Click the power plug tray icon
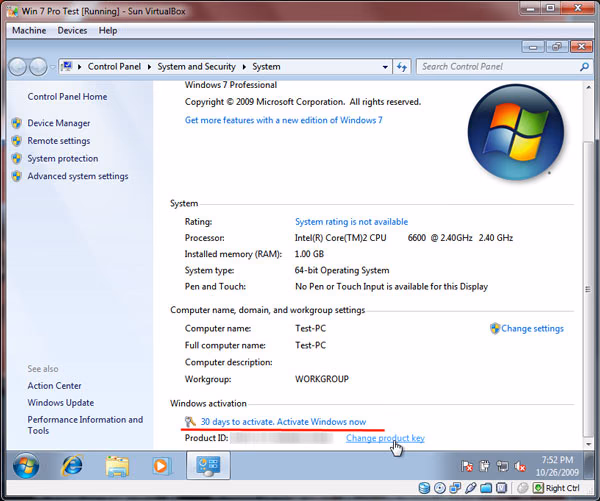Viewport: 600px width, 501px height. pyautogui.click(x=484, y=466)
